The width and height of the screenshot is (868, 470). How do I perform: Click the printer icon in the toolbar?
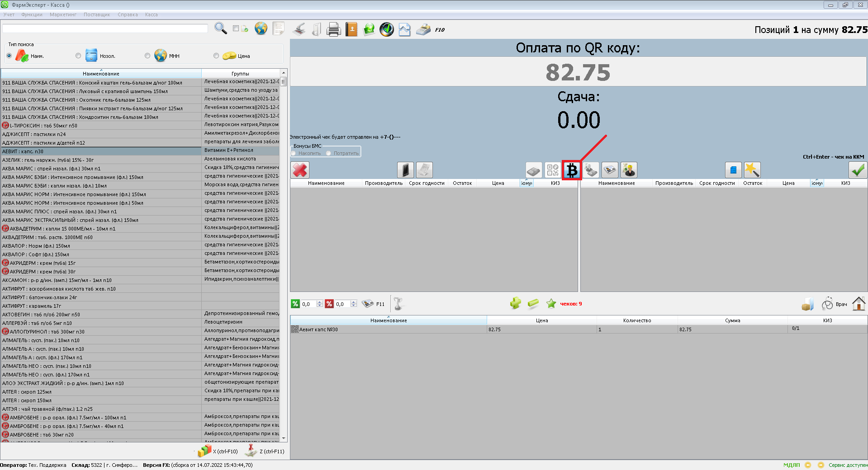tap(333, 29)
